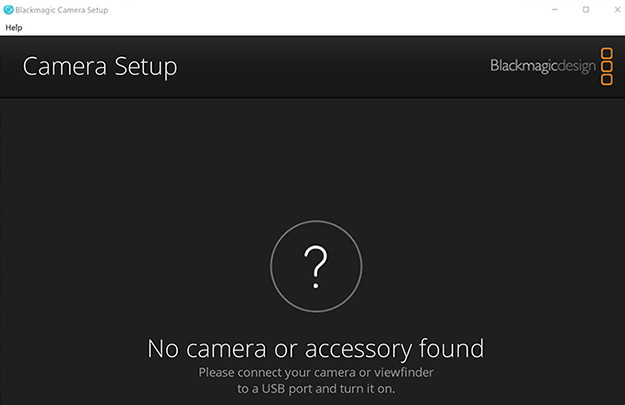Open the Help menu

point(14,27)
